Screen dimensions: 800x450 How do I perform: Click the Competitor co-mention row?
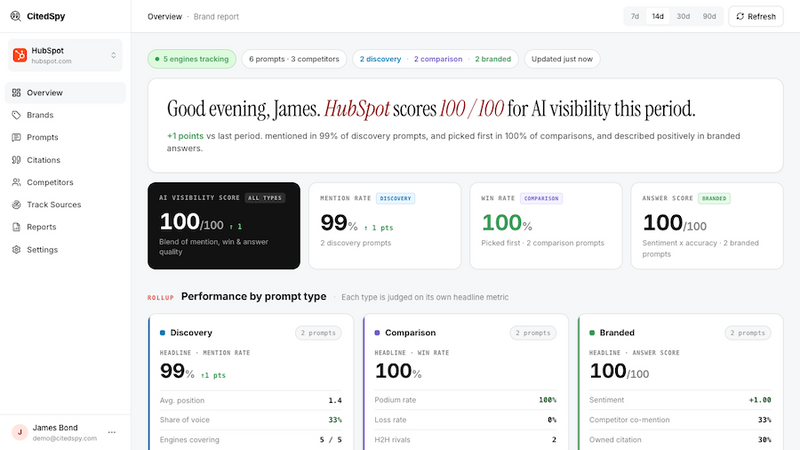coord(680,420)
